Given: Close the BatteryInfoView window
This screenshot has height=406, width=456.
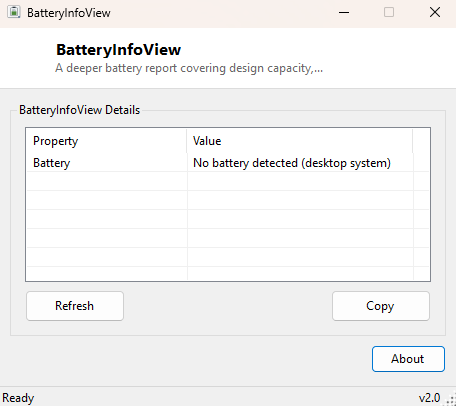Looking at the screenshot, I should click(x=435, y=13).
